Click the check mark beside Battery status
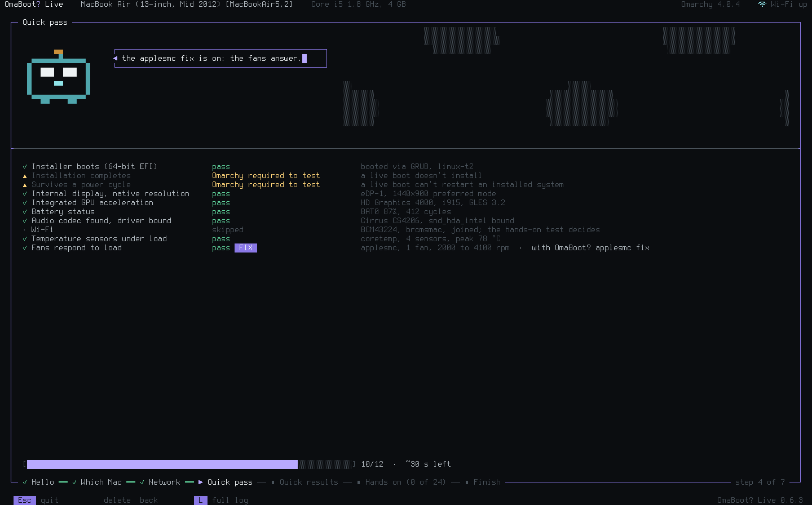 click(x=25, y=211)
